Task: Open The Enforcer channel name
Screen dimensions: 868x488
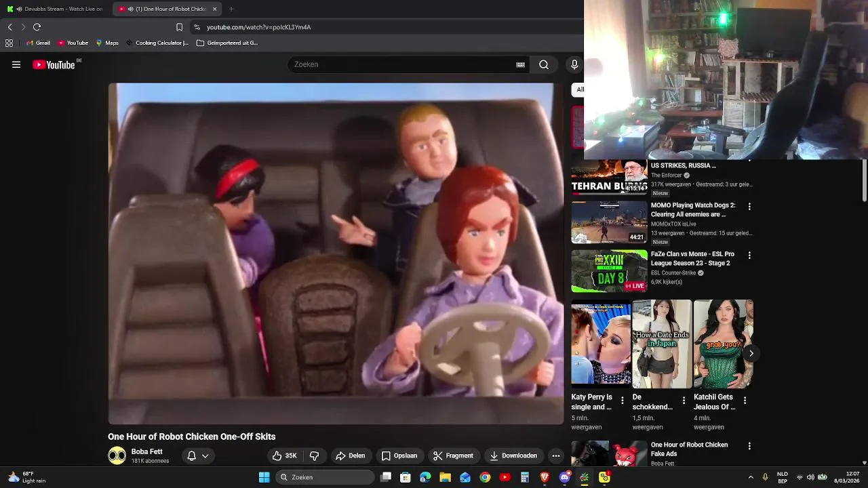Action: point(667,176)
